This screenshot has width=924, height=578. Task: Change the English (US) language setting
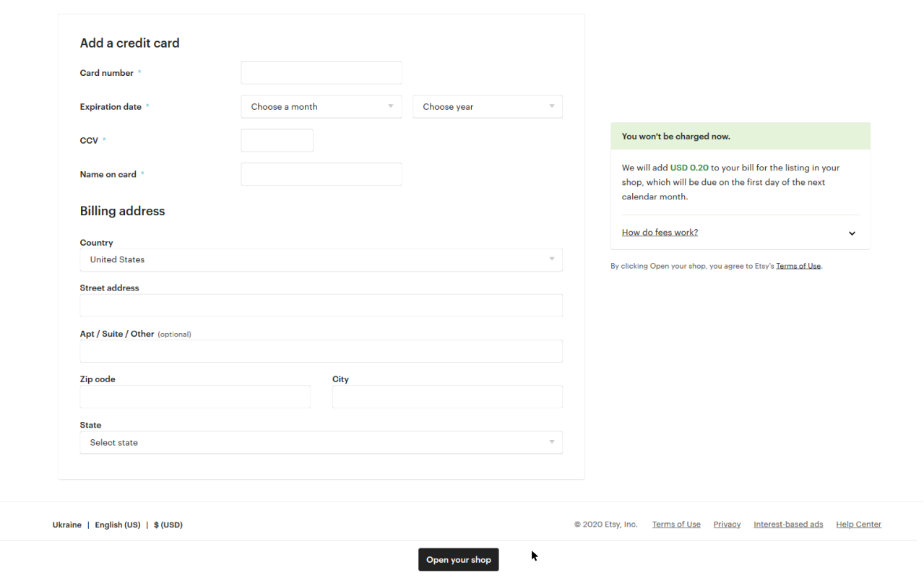pyautogui.click(x=118, y=525)
